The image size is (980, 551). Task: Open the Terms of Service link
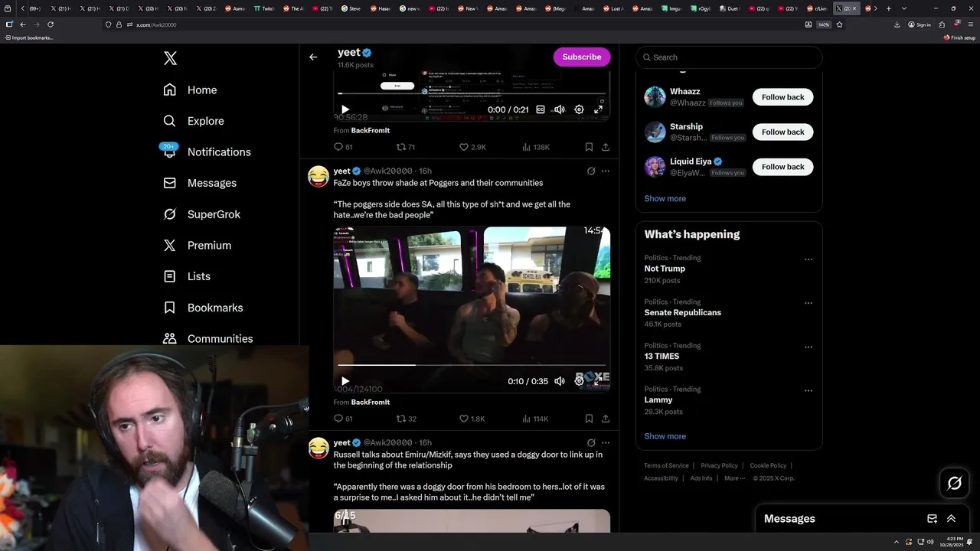point(666,465)
